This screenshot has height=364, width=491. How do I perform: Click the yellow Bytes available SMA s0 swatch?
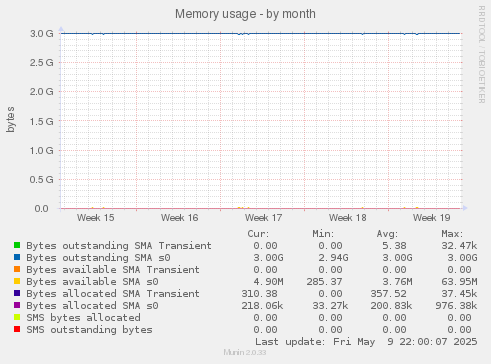click(x=17, y=281)
